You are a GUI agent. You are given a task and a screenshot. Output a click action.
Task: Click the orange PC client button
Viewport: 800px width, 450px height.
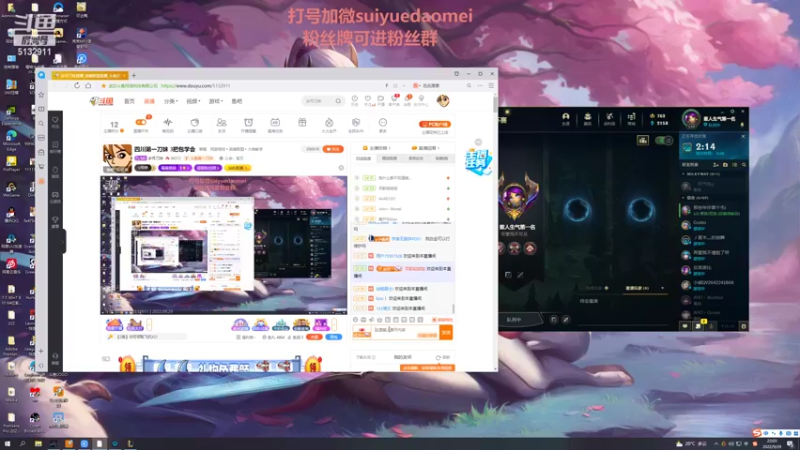point(435,124)
